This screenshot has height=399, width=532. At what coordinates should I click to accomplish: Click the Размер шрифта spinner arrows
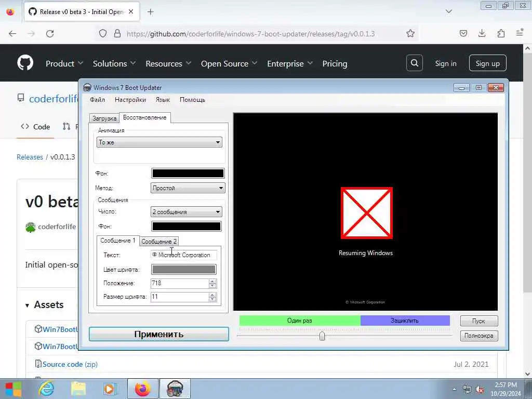[212, 297]
